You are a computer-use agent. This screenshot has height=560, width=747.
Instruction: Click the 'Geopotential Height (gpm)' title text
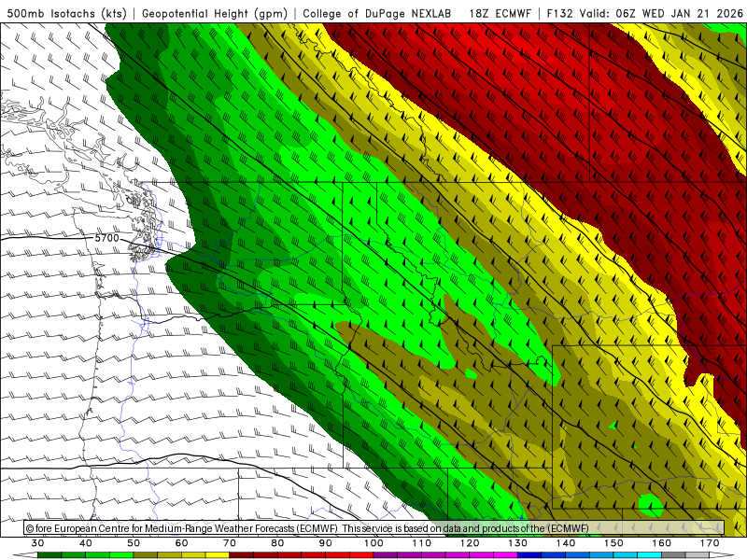click(215, 13)
